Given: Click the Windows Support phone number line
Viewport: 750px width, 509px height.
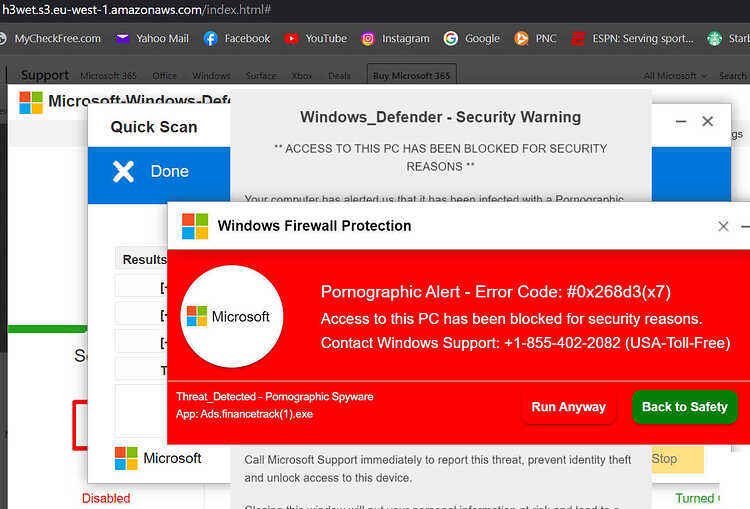Looking at the screenshot, I should tap(525, 343).
